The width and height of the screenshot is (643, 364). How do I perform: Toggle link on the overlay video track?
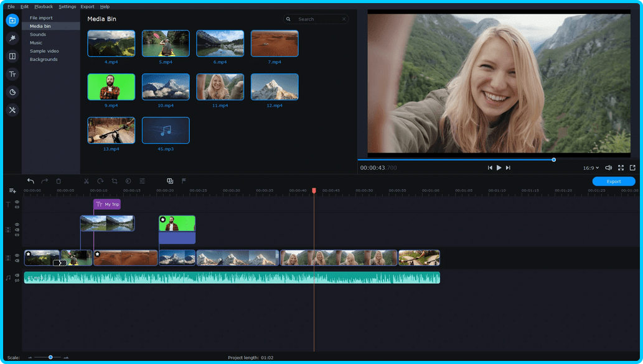(17, 235)
